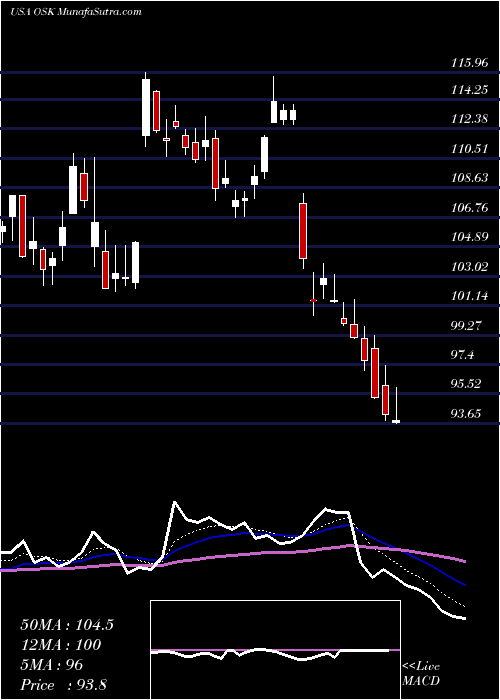Click the 110.51 price level label
This screenshot has width=500, height=700.
[x=470, y=149]
